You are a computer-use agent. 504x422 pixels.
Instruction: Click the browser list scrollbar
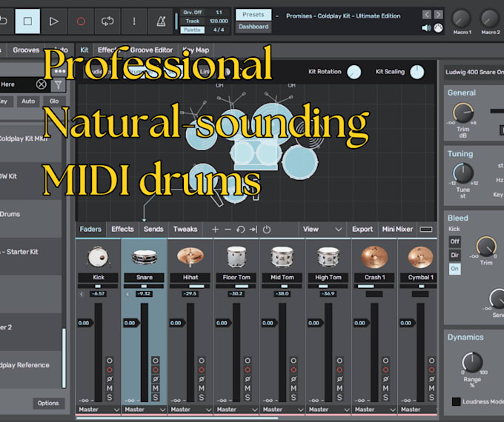pyautogui.click(x=64, y=358)
